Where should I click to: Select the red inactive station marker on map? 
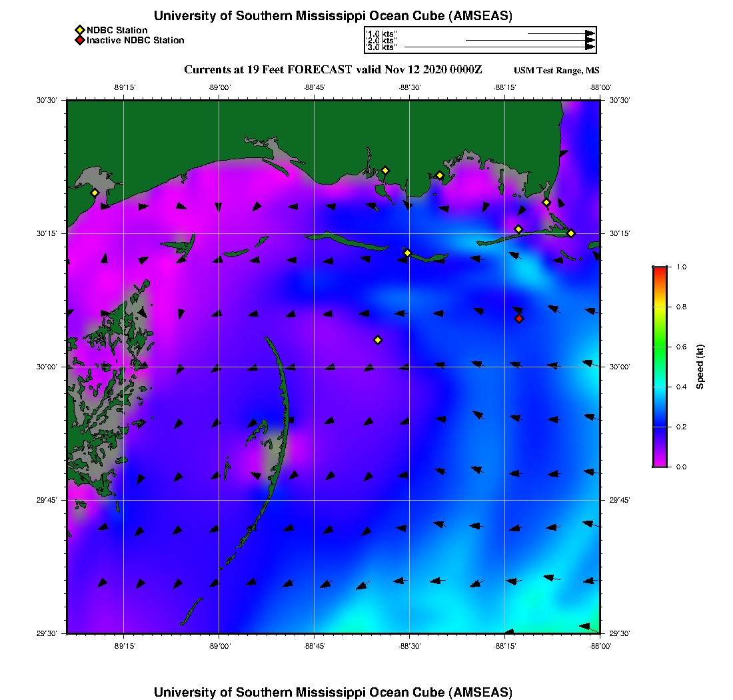(x=519, y=319)
